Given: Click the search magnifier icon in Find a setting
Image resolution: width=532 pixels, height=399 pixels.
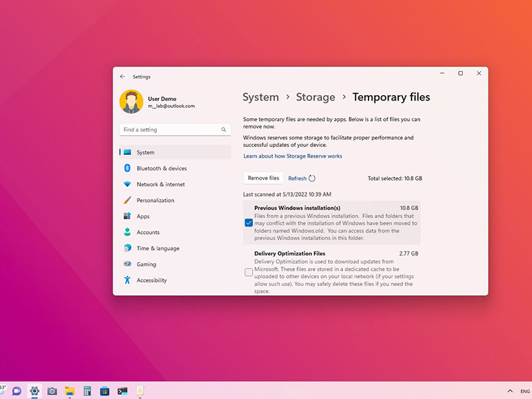Looking at the screenshot, I should (x=223, y=130).
